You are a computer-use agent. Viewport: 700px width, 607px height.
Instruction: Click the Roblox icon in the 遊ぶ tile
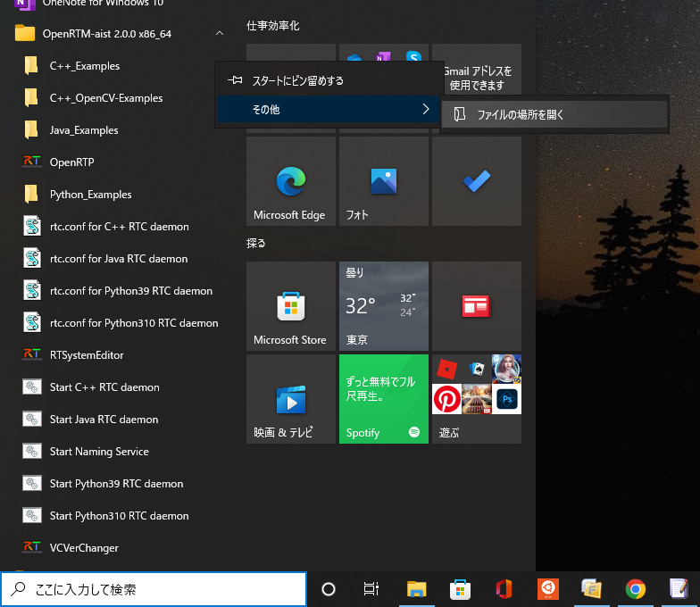coord(446,370)
